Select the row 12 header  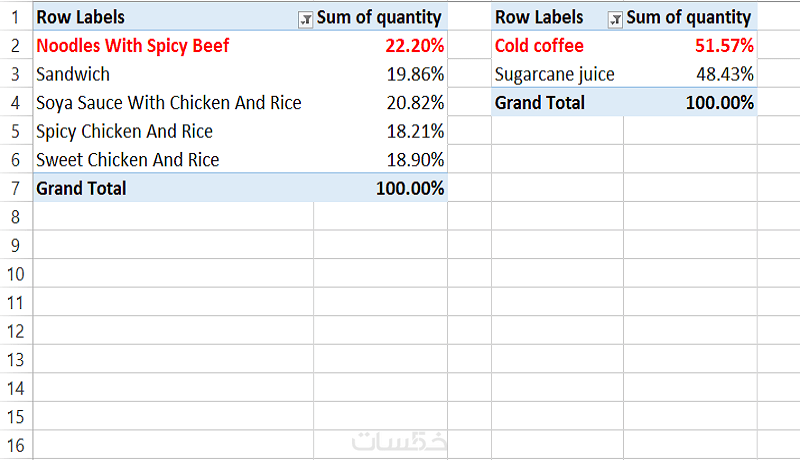click(15, 330)
